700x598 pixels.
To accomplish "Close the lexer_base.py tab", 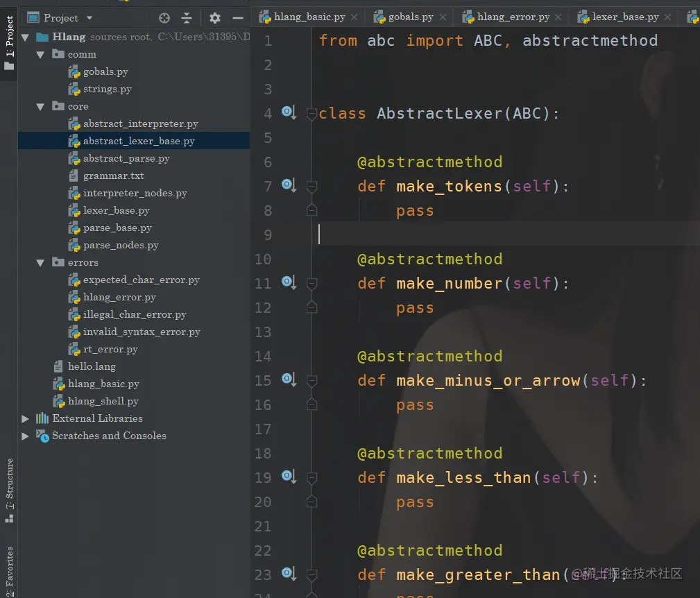I will tap(667, 17).
